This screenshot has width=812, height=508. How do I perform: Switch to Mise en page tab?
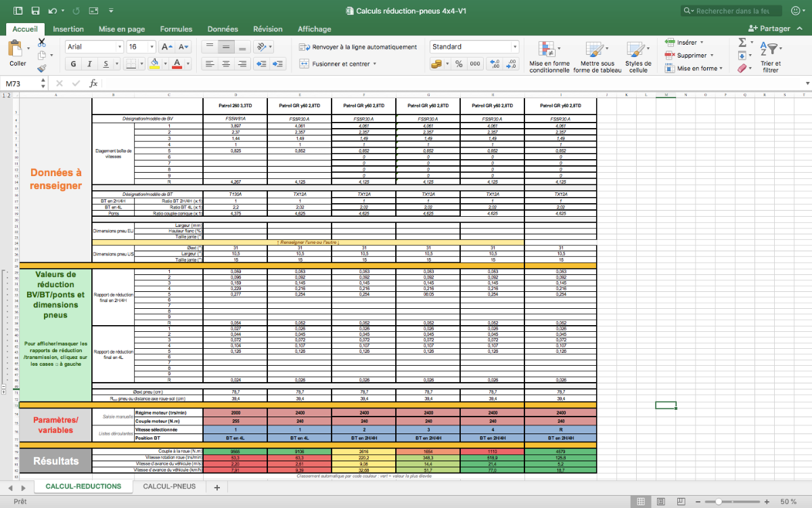tap(122, 29)
